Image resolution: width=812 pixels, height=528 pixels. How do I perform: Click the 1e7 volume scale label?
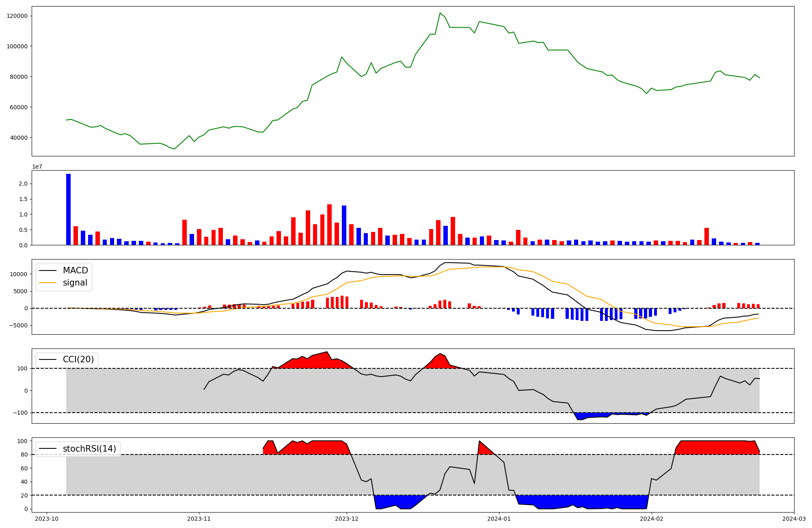[x=37, y=167]
